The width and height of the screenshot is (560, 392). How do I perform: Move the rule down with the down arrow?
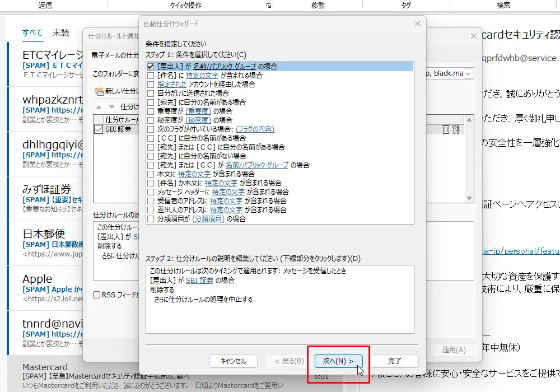(111, 107)
